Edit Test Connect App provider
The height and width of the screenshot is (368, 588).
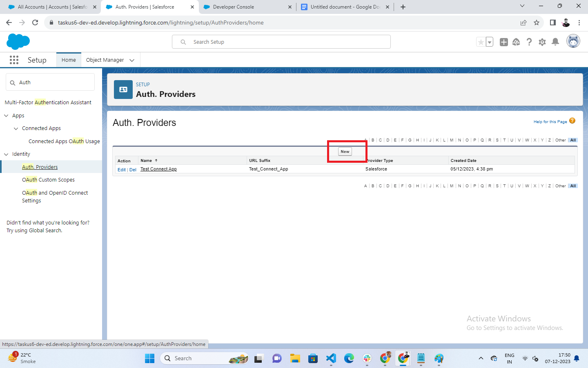tap(122, 170)
